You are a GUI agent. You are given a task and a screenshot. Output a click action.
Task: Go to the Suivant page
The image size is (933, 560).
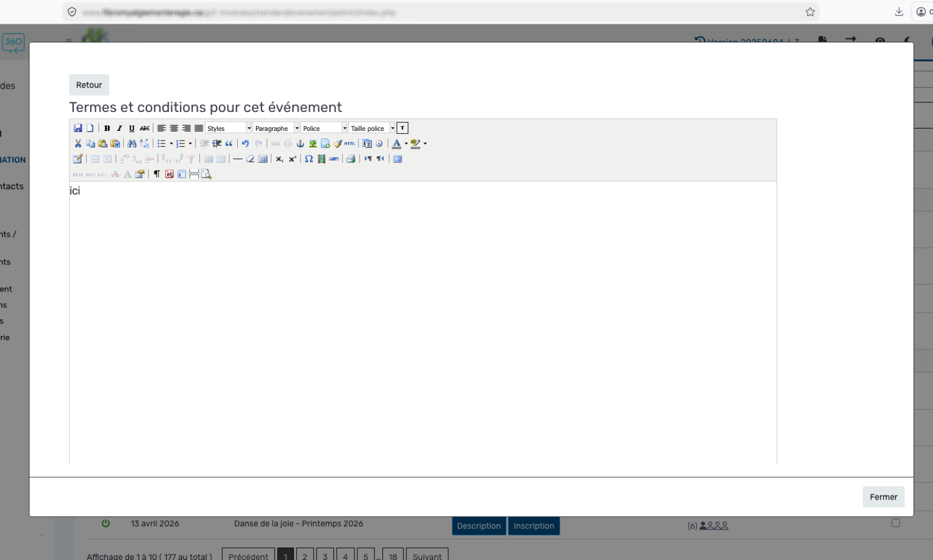(427, 555)
